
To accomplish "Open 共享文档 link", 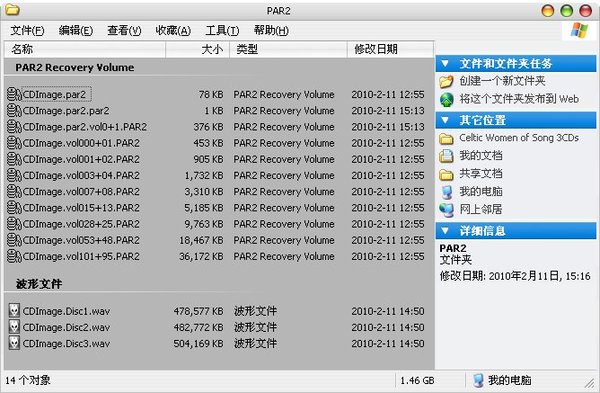I will pyautogui.click(x=481, y=174).
